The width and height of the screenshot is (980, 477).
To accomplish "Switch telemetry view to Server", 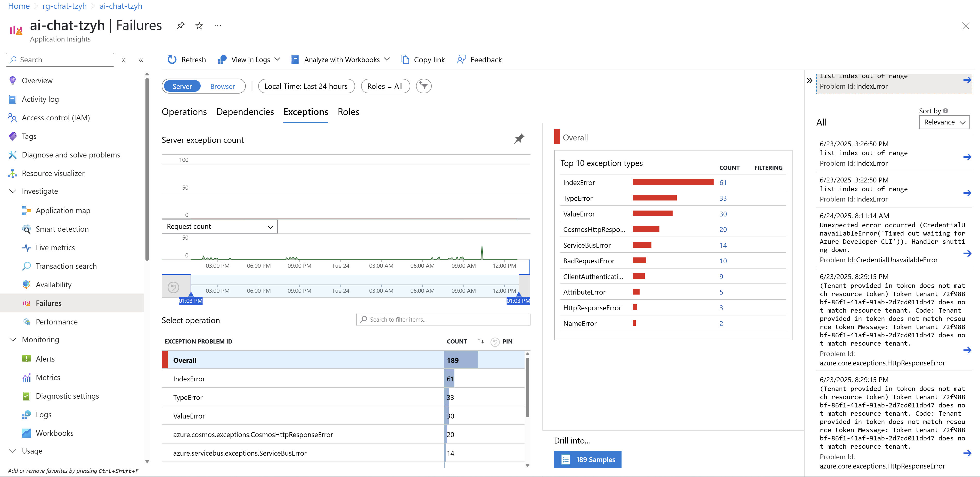I will coord(182,86).
